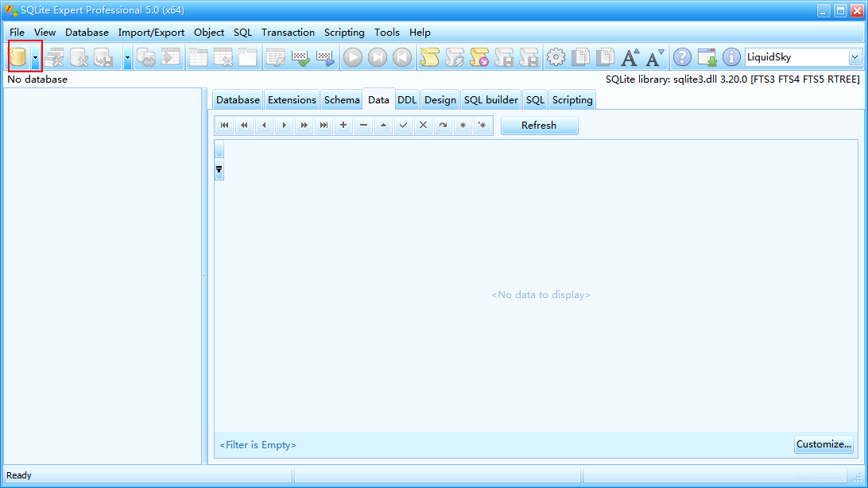Open the Scripting menu
The height and width of the screenshot is (488, 868).
344,33
